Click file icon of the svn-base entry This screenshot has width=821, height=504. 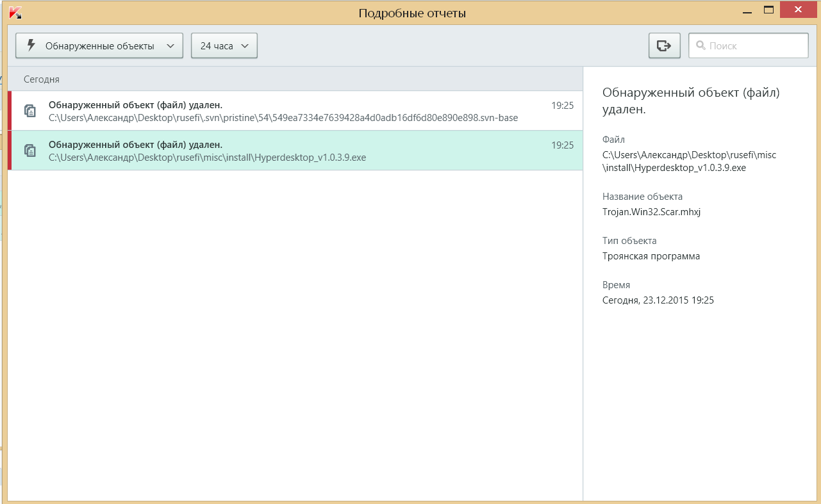click(30, 111)
